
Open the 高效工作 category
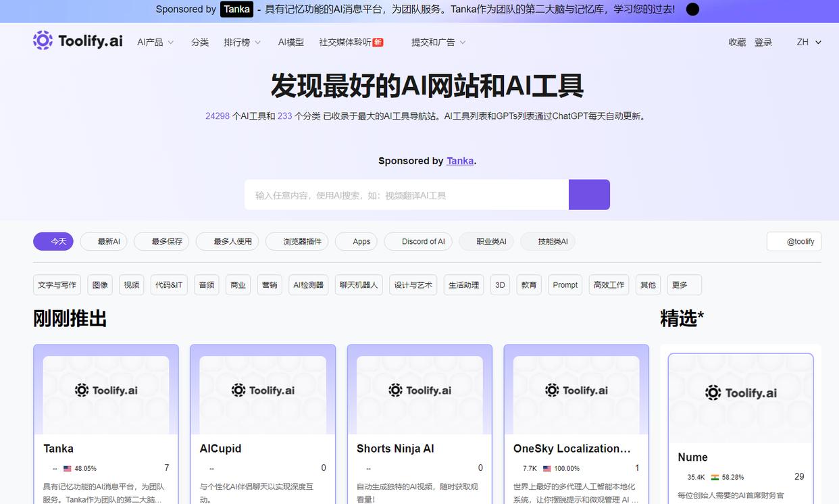[609, 285]
